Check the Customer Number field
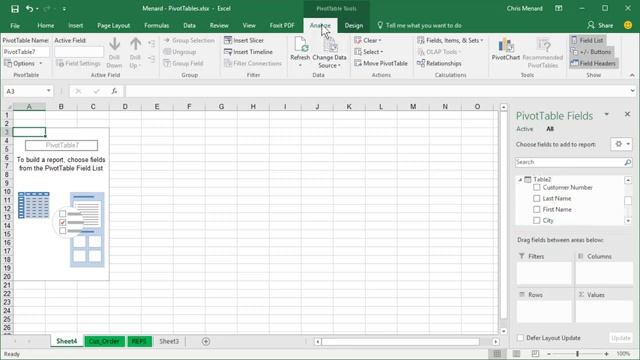The width and height of the screenshot is (640, 360). point(537,187)
